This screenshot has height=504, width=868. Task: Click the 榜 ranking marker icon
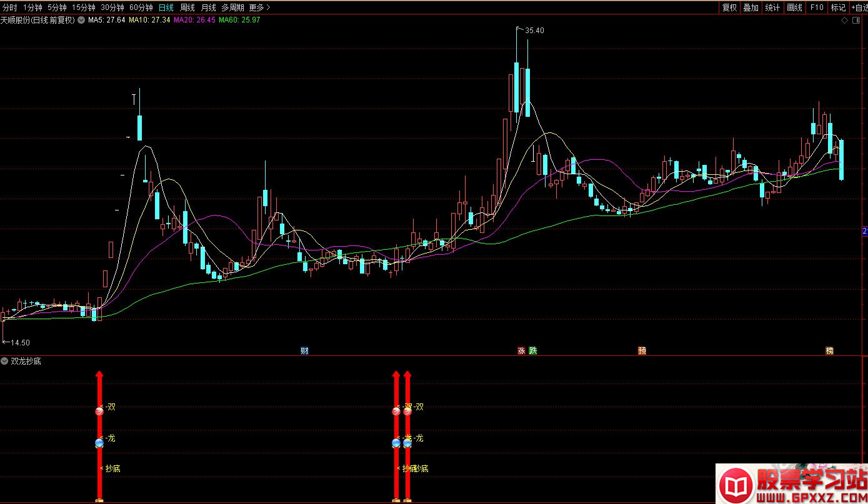point(829,350)
